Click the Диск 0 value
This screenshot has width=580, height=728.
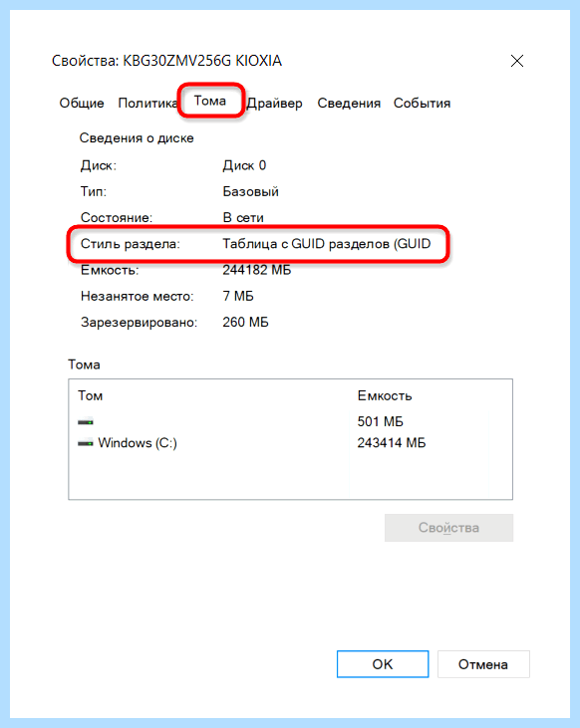point(244,165)
